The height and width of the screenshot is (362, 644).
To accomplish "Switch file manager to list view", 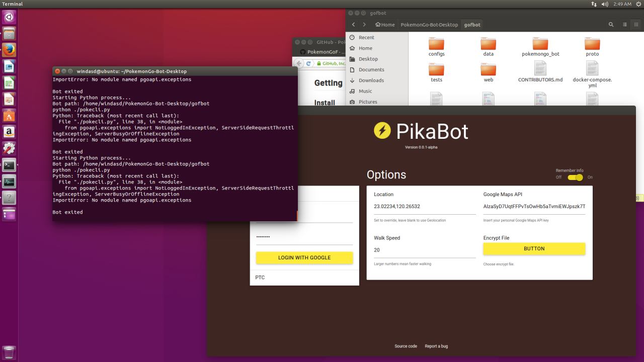I will click(625, 25).
